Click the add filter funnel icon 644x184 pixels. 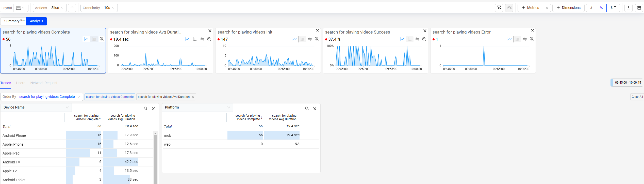pyautogui.click(x=499, y=8)
